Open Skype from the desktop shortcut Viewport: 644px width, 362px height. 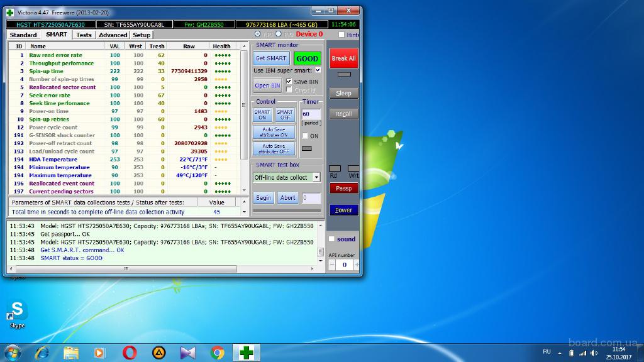pos(17,310)
